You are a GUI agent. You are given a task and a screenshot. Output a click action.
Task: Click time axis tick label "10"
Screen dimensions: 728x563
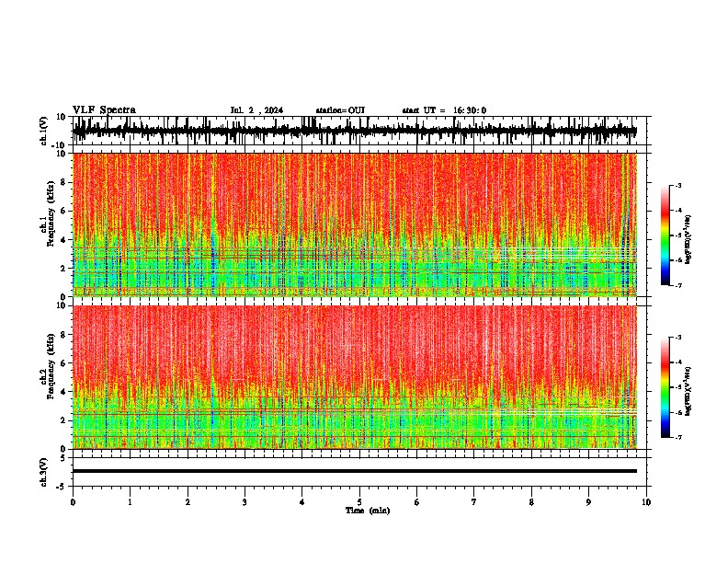646,502
